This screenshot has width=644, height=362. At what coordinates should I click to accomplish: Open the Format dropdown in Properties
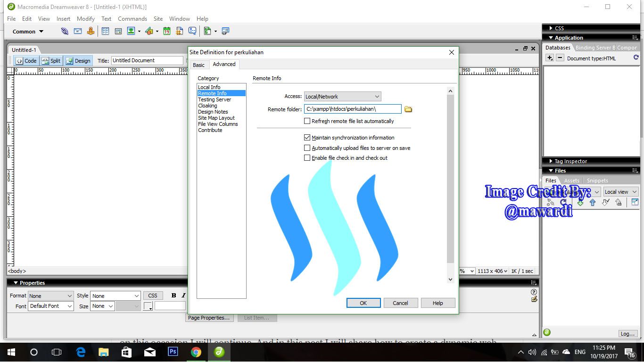click(x=51, y=296)
